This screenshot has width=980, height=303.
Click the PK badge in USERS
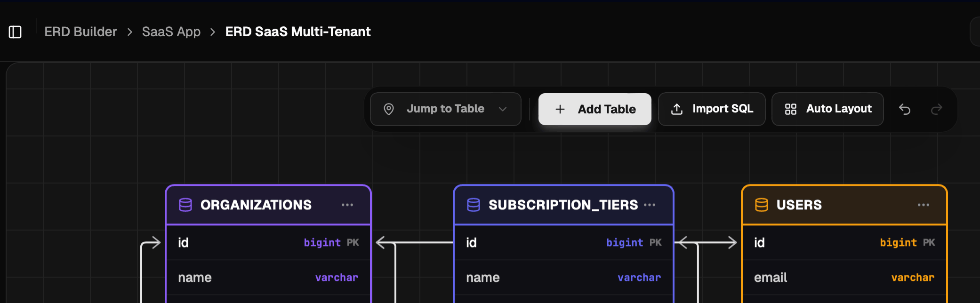click(929, 243)
